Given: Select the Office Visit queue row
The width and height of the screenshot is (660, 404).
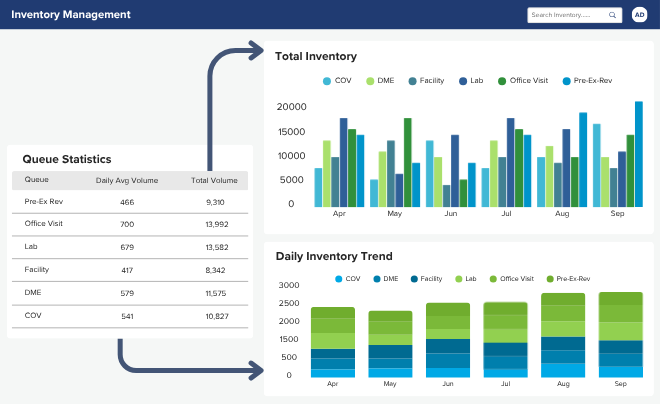Looking at the screenshot, I should (x=130, y=224).
